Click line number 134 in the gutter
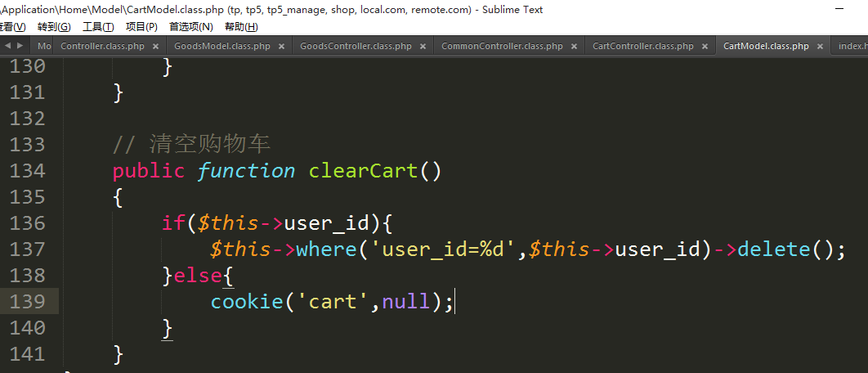The image size is (868, 373). (27, 171)
